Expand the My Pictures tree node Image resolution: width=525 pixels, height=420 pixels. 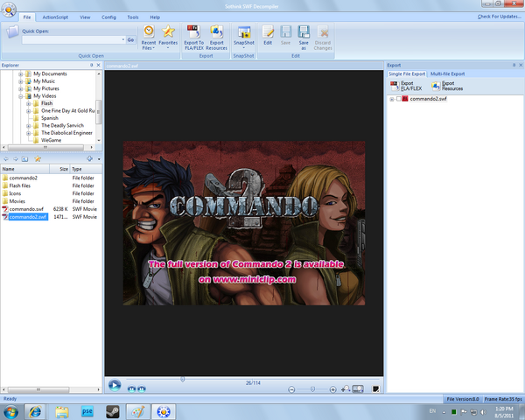tap(21, 88)
